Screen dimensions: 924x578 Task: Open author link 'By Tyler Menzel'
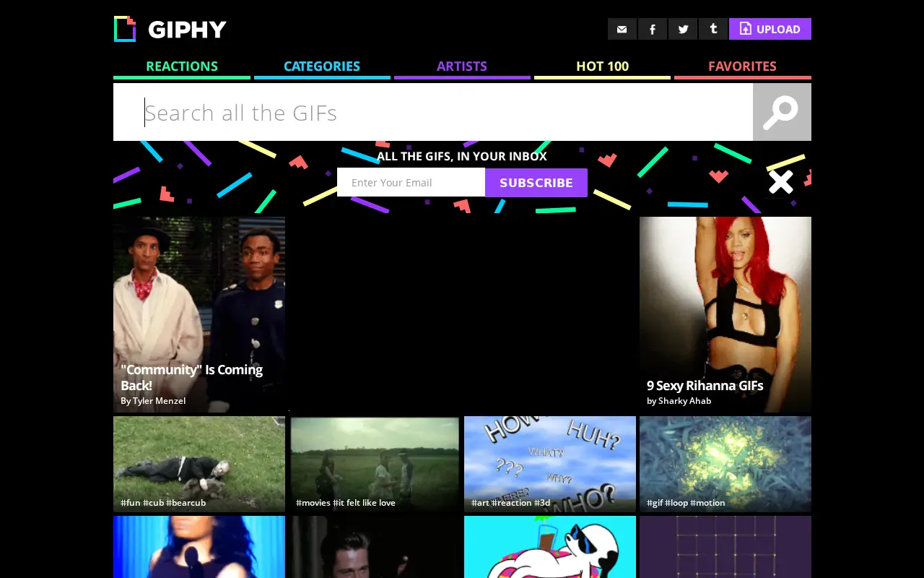click(x=153, y=401)
